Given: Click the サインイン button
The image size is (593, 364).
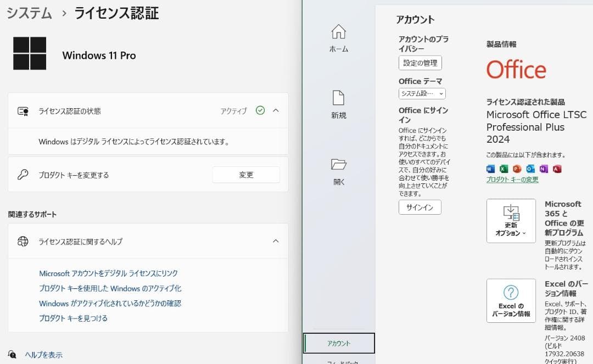Looking at the screenshot, I should (x=419, y=207).
